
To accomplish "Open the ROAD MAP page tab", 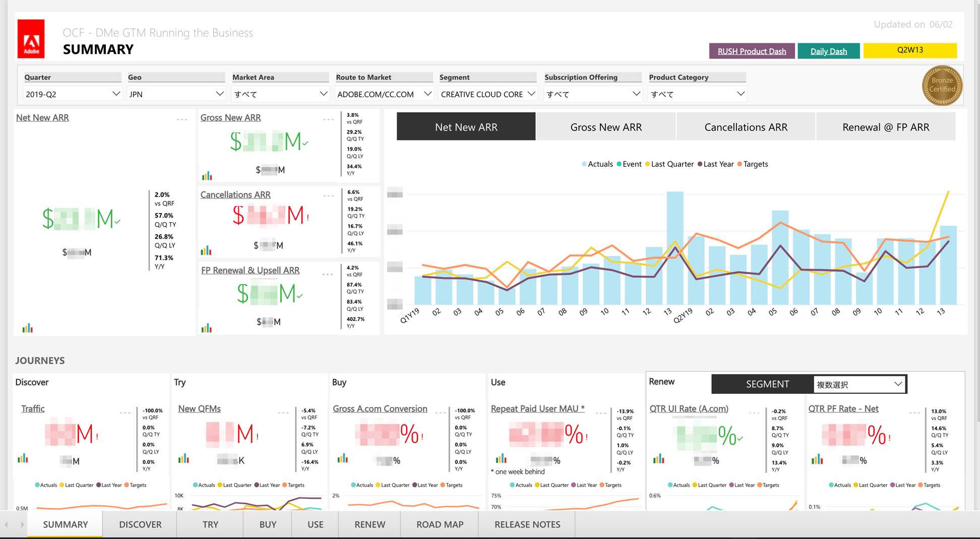I will click(x=440, y=524).
